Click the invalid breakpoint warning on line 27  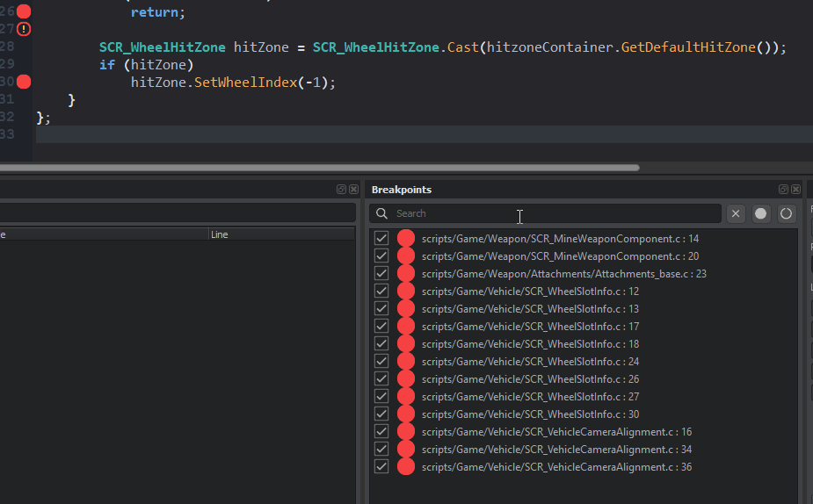(x=24, y=29)
